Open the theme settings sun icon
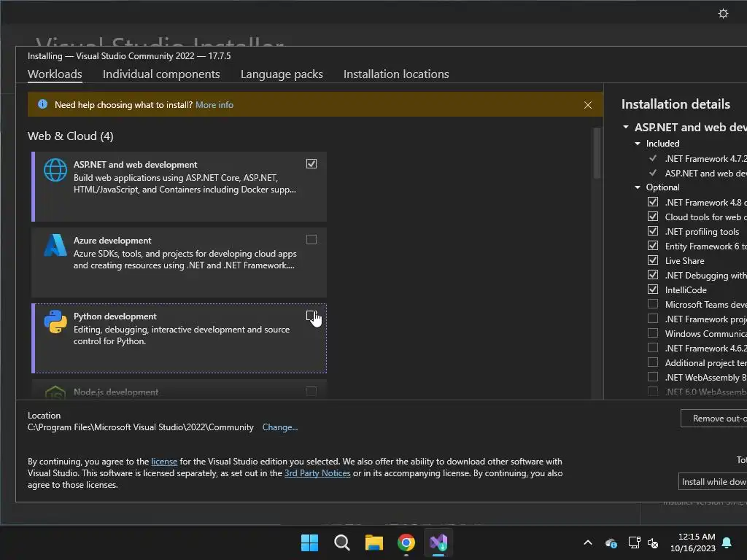This screenshot has width=747, height=560. [x=723, y=13]
